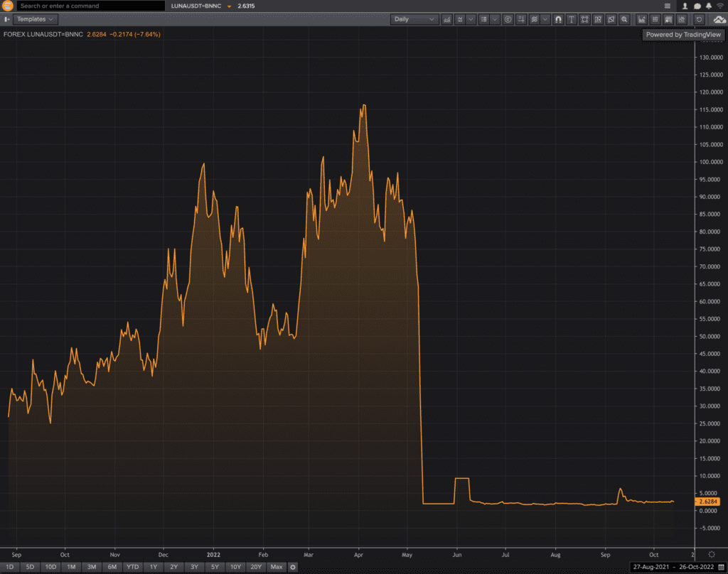Switch to the 1Y range tab

tap(152, 567)
